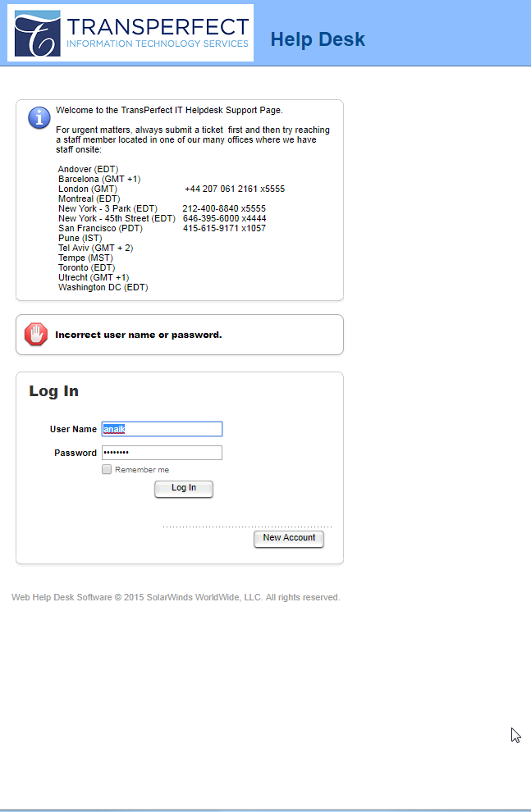Click the 'Incorrect user name or password' message

click(139, 335)
